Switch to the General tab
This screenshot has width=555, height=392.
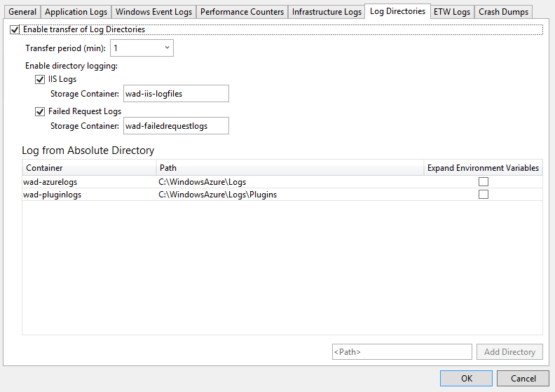22,12
